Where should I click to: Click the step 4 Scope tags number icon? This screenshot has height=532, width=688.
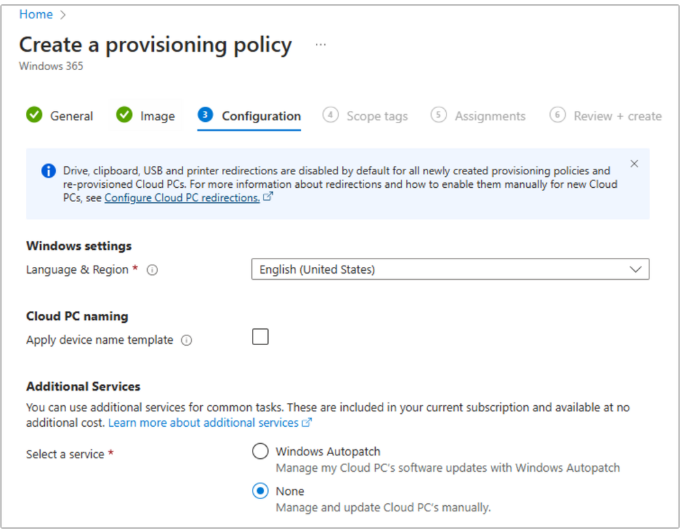(330, 116)
